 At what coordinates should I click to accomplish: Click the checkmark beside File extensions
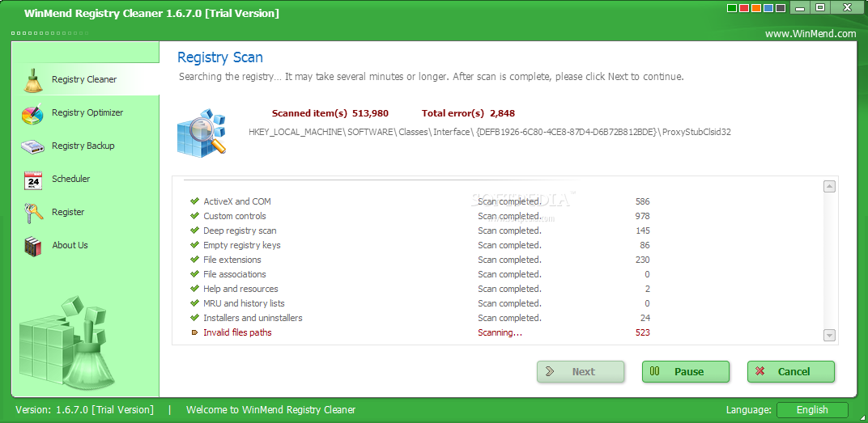(194, 260)
